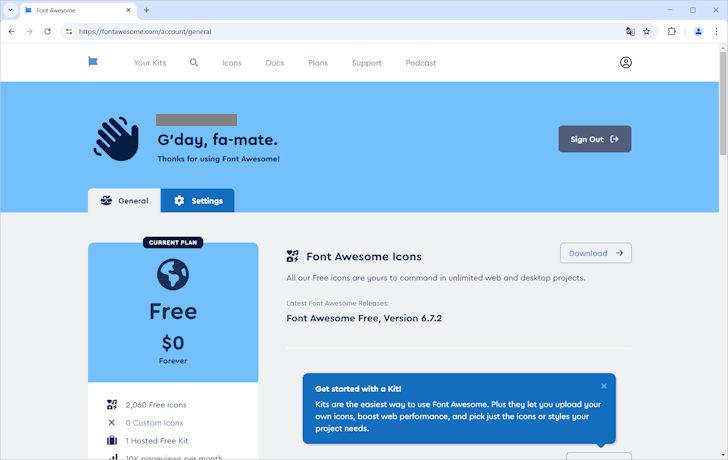Click the browser translate page icon
728x460 pixels.
(x=630, y=31)
